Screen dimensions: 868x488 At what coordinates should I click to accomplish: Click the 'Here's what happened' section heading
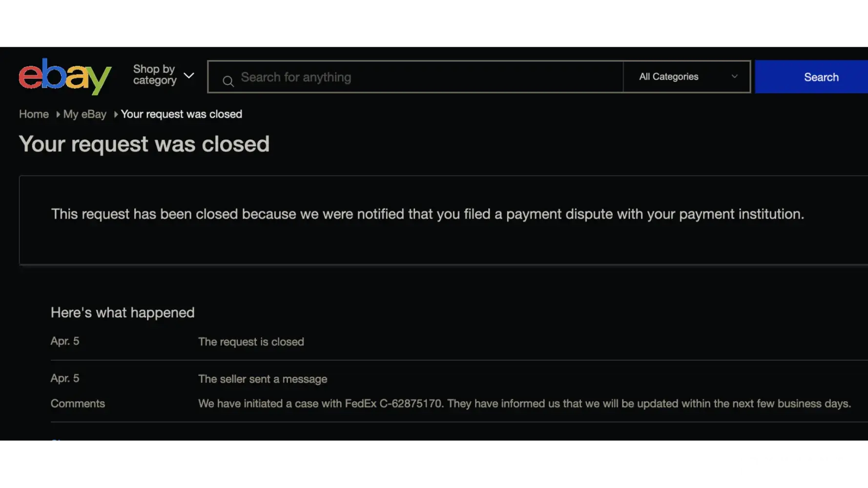(123, 312)
